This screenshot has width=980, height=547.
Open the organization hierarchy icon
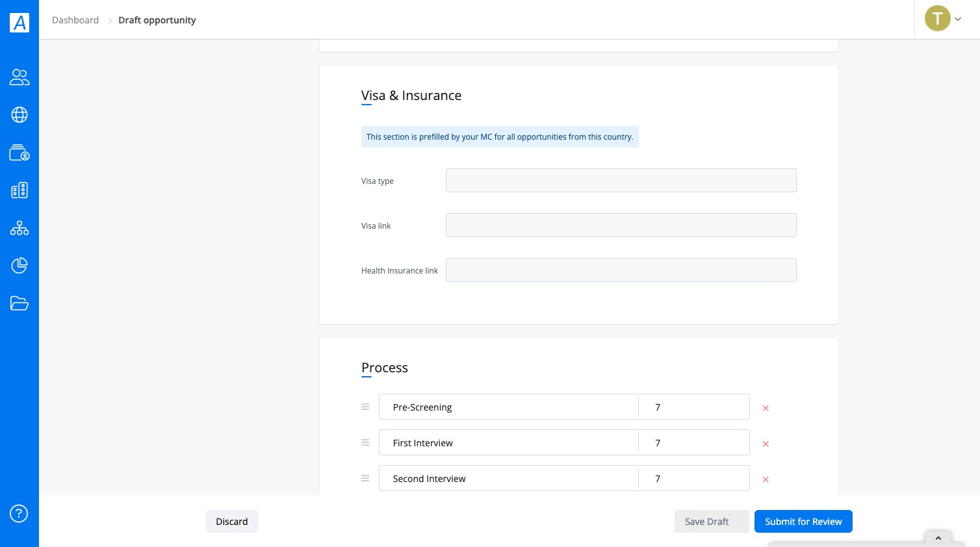[19, 228]
